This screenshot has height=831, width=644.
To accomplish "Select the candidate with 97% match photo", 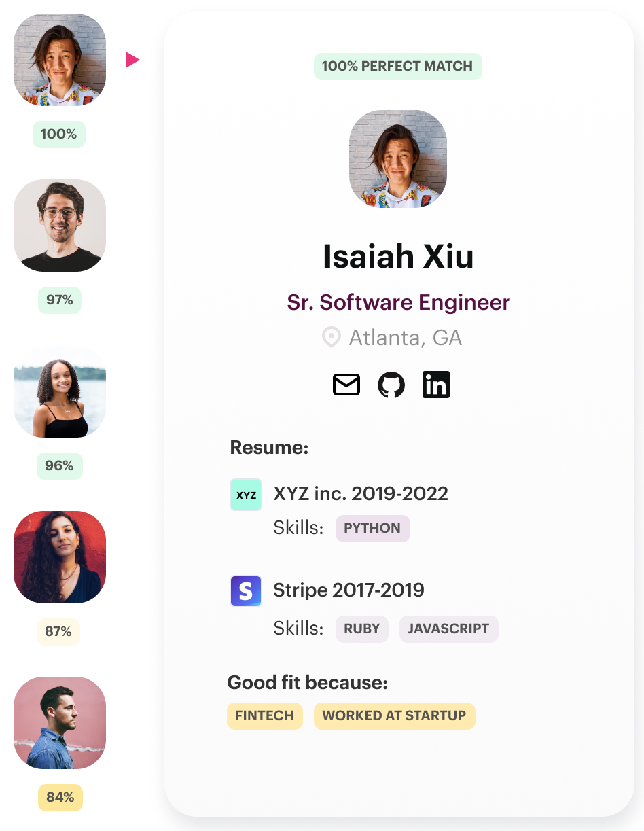I will [x=60, y=226].
